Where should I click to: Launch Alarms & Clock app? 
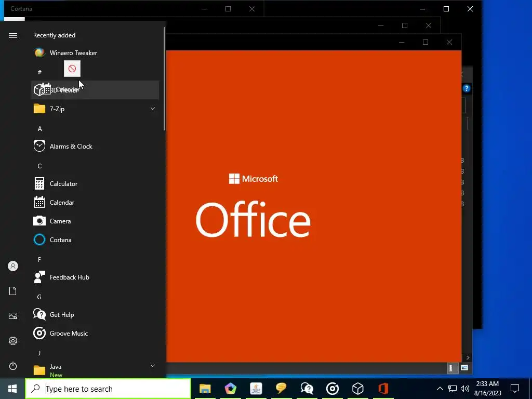point(95,146)
